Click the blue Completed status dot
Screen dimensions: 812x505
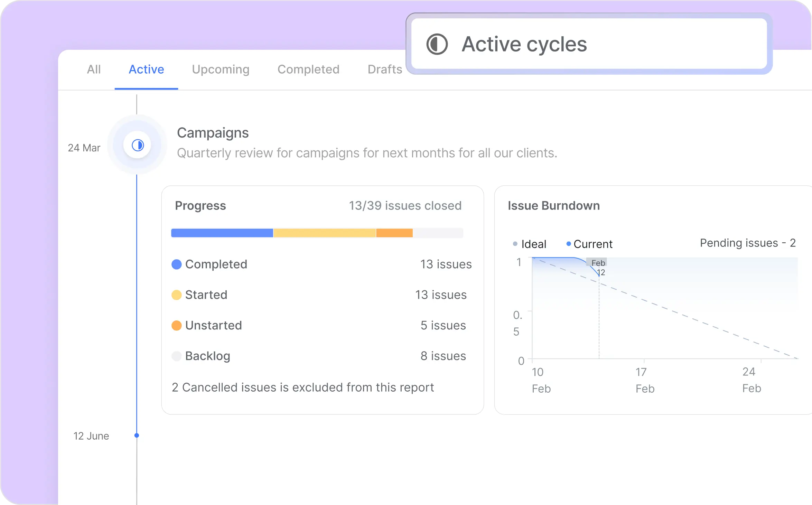(176, 264)
